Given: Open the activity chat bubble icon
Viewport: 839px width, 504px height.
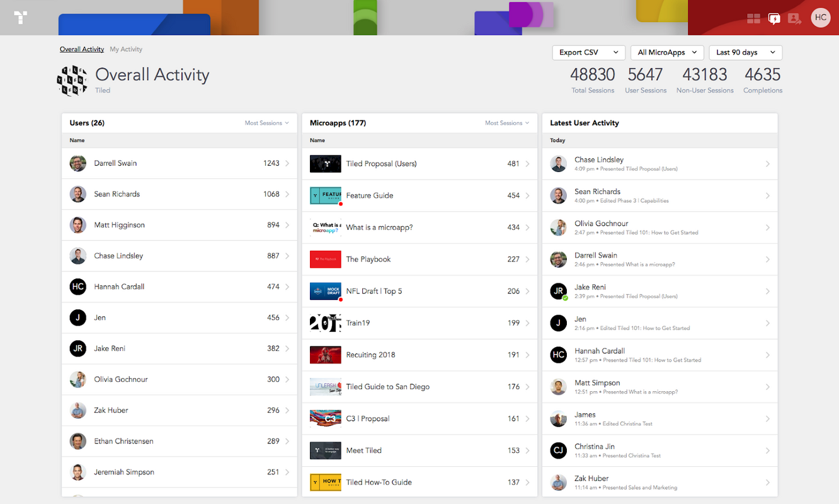Looking at the screenshot, I should tap(774, 18).
